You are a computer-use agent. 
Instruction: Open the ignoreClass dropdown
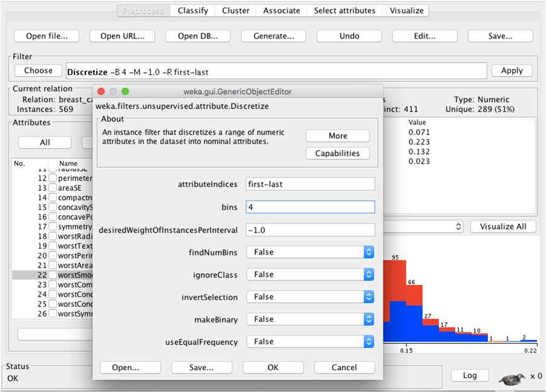pos(310,274)
